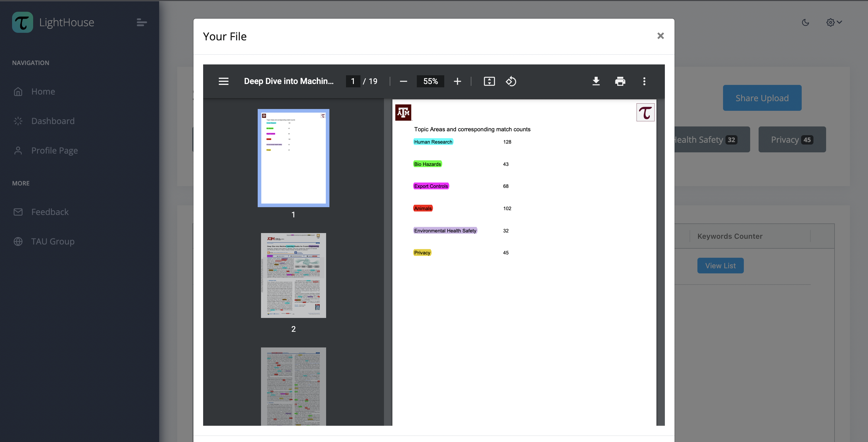Click the Privacy 45 topic button
The width and height of the screenshot is (868, 442).
click(792, 140)
